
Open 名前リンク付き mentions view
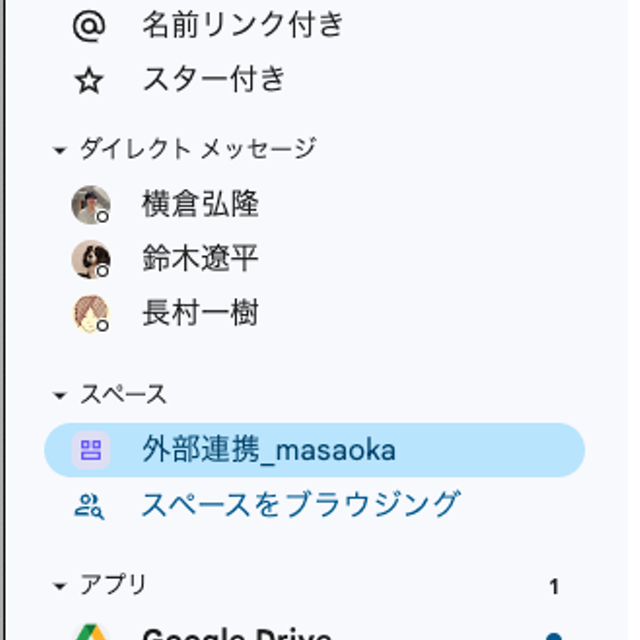pyautogui.click(x=242, y=26)
